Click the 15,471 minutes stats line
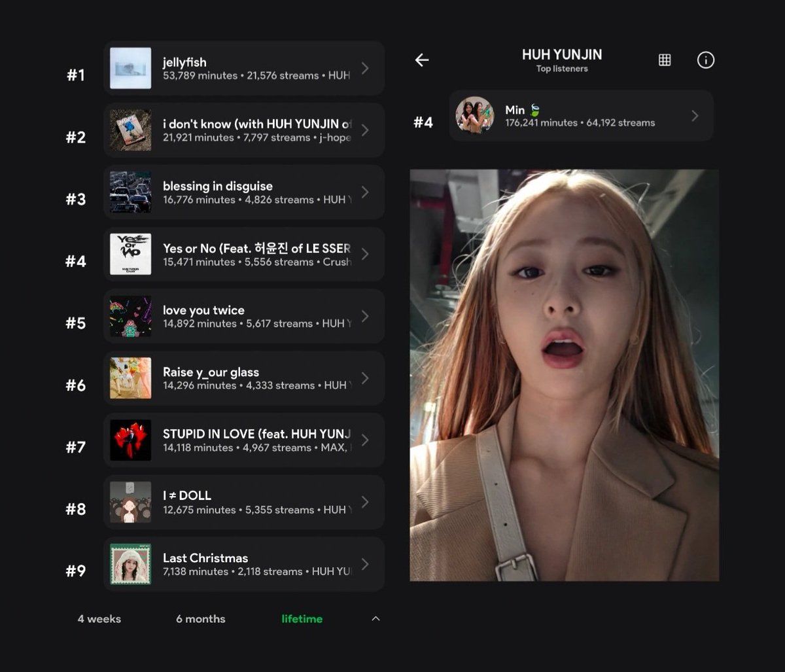The height and width of the screenshot is (672, 785). (257, 262)
